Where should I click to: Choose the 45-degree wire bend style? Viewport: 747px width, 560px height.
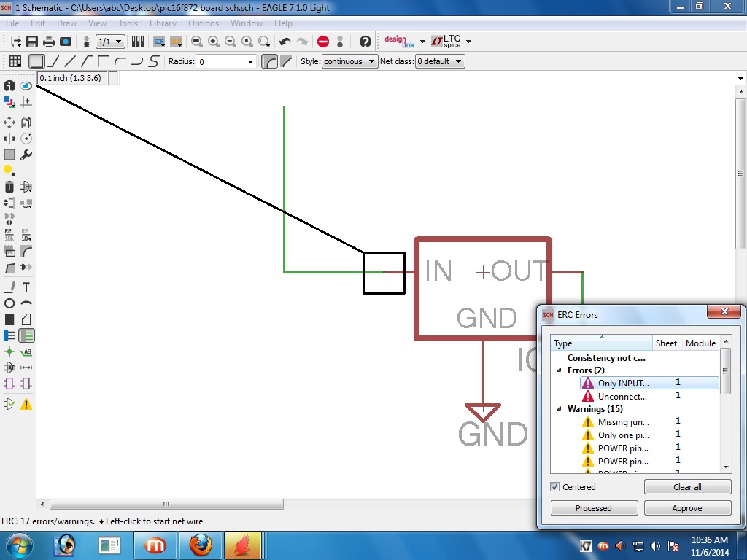click(x=53, y=61)
